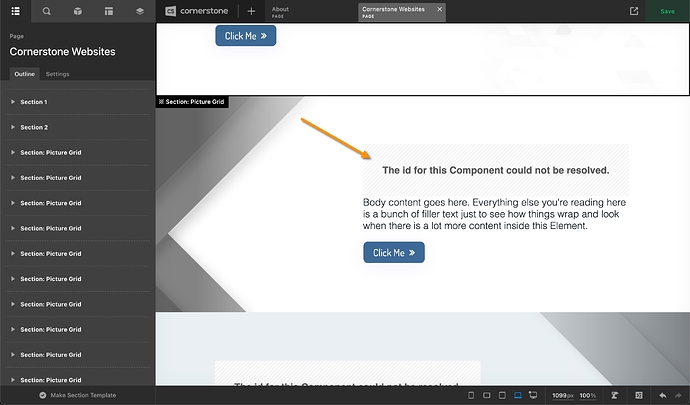
Task: Click the cube elements icon in the toolbar
Action: (77, 11)
